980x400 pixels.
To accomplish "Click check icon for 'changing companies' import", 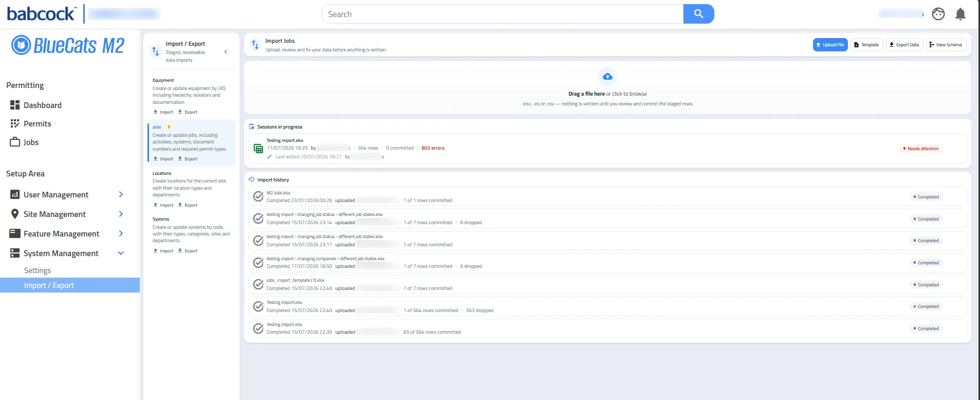I will (258, 263).
